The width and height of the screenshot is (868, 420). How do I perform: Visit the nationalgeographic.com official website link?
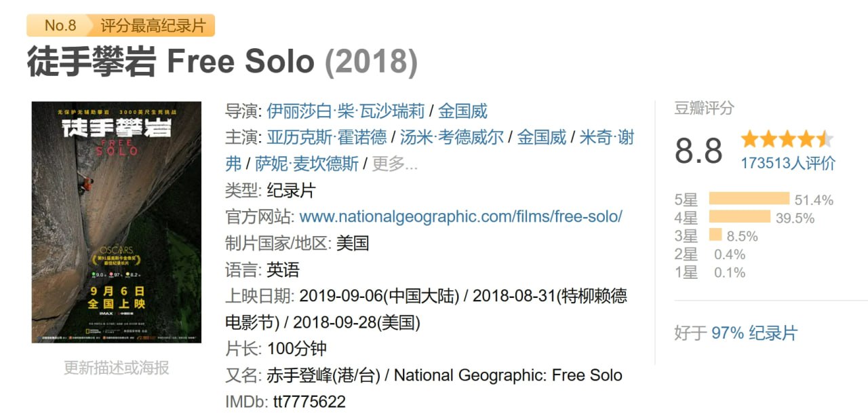461,216
